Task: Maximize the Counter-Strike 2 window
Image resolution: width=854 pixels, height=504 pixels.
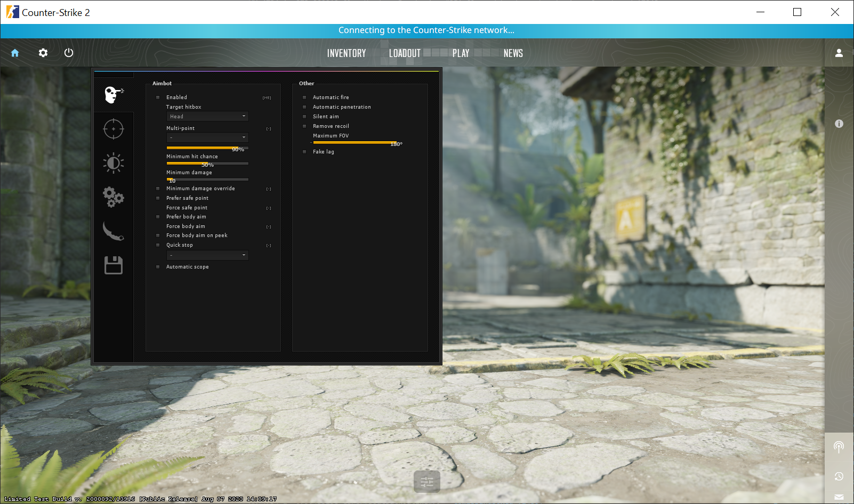Action: [x=797, y=12]
